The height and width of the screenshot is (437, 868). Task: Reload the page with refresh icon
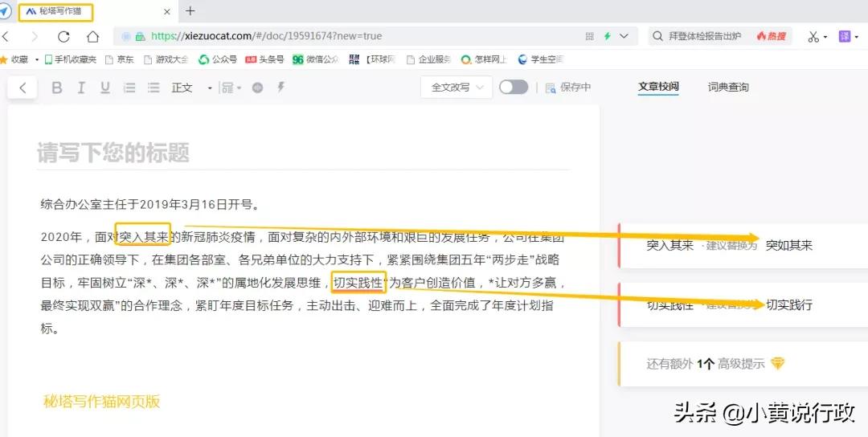63,36
